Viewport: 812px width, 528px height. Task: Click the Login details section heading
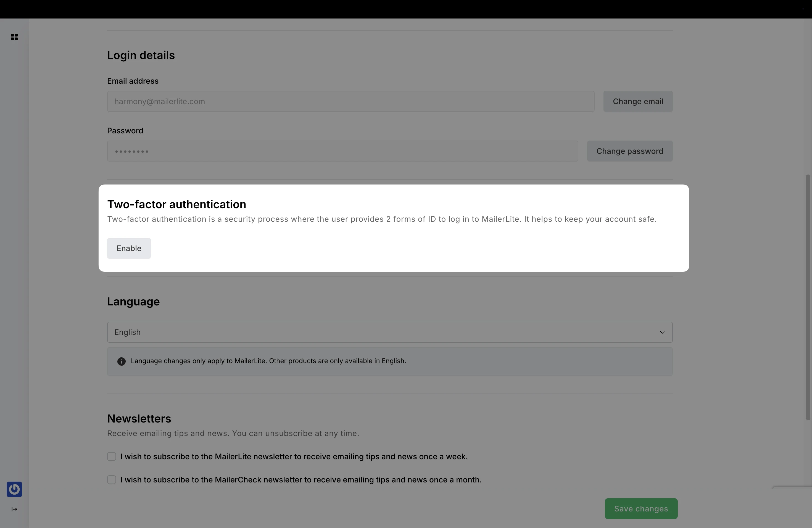point(141,55)
